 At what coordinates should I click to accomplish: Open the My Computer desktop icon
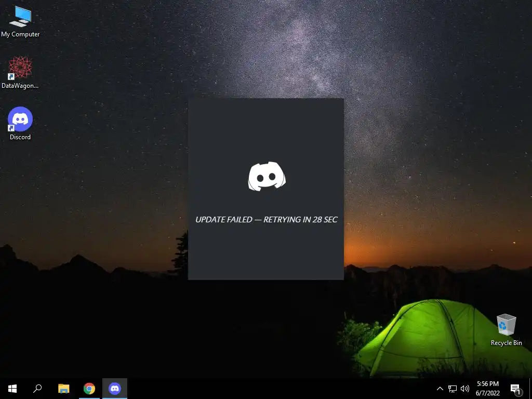[x=20, y=21]
